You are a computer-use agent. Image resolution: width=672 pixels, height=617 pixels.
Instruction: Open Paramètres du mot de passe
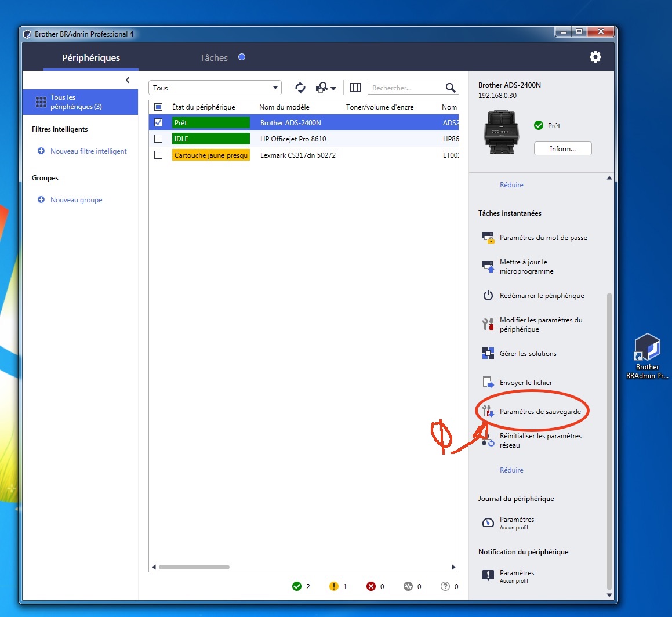click(543, 238)
